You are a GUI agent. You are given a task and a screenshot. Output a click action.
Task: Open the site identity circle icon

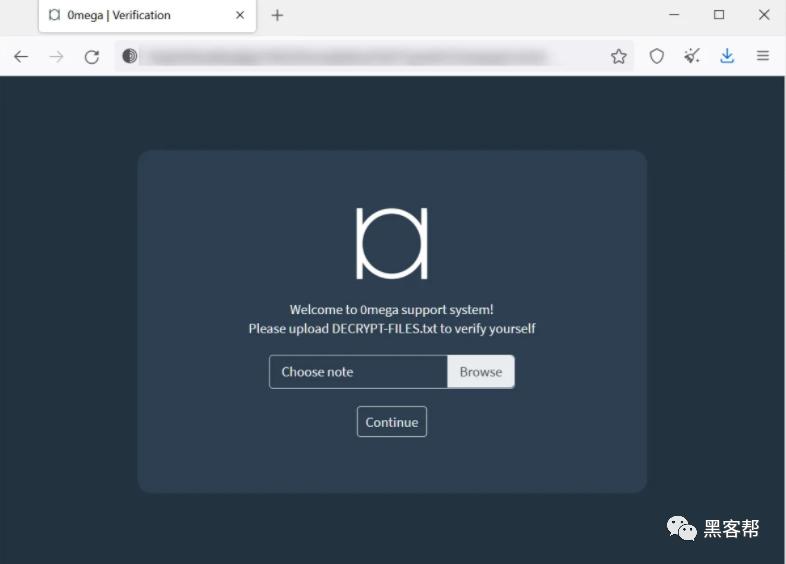129,56
